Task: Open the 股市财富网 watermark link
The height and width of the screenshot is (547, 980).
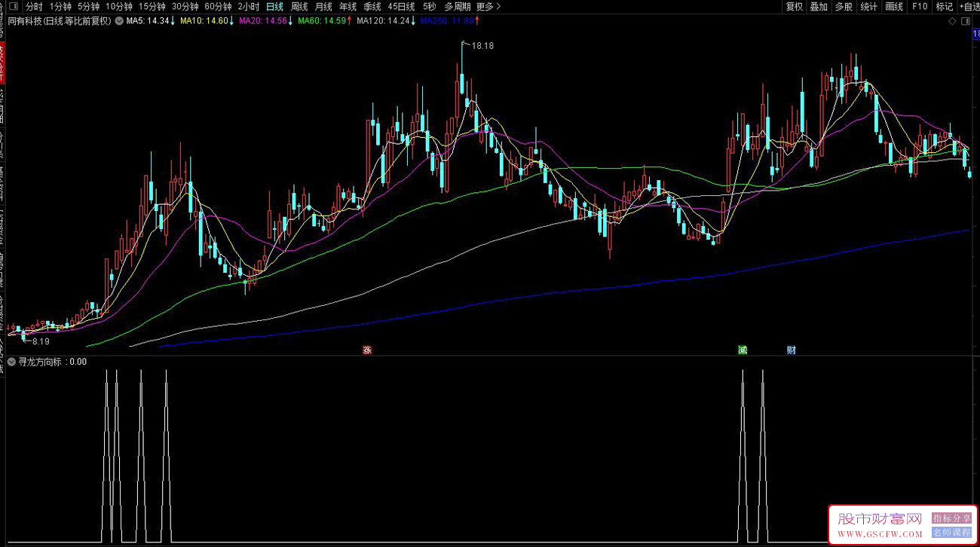Action: click(x=902, y=524)
